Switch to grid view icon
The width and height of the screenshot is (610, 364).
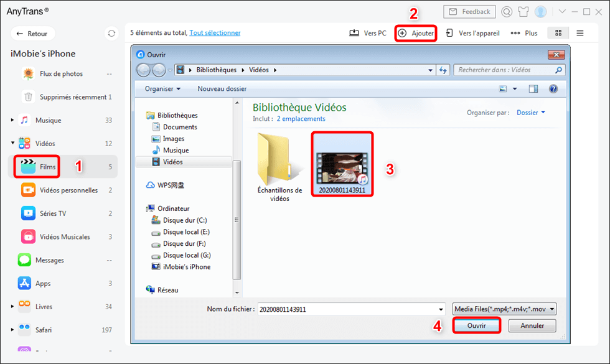558,33
